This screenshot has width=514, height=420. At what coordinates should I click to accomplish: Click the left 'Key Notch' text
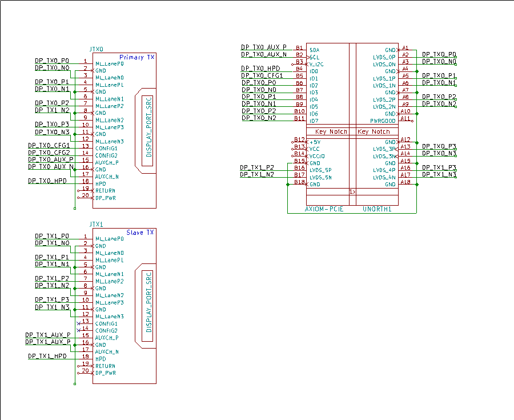330,132
